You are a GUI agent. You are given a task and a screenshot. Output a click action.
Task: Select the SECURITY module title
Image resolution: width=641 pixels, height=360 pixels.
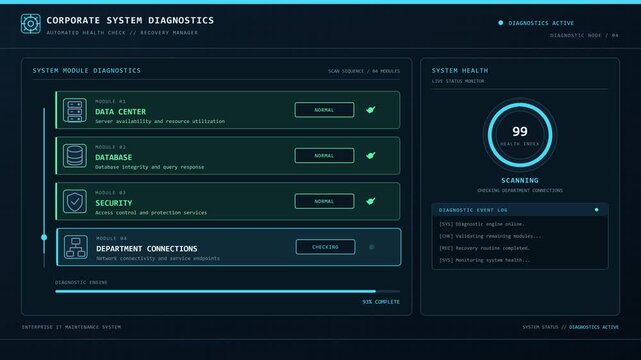click(114, 203)
